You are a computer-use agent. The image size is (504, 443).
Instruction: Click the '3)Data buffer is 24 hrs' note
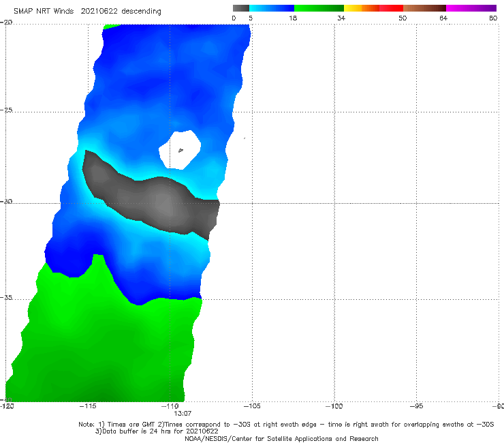[x=157, y=431]
